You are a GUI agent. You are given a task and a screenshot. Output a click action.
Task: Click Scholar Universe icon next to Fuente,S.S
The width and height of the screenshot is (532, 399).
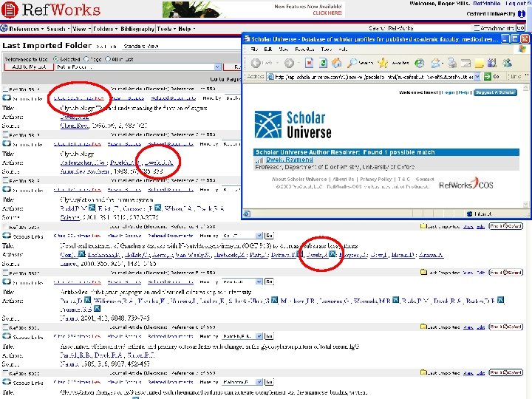pos(97,309)
